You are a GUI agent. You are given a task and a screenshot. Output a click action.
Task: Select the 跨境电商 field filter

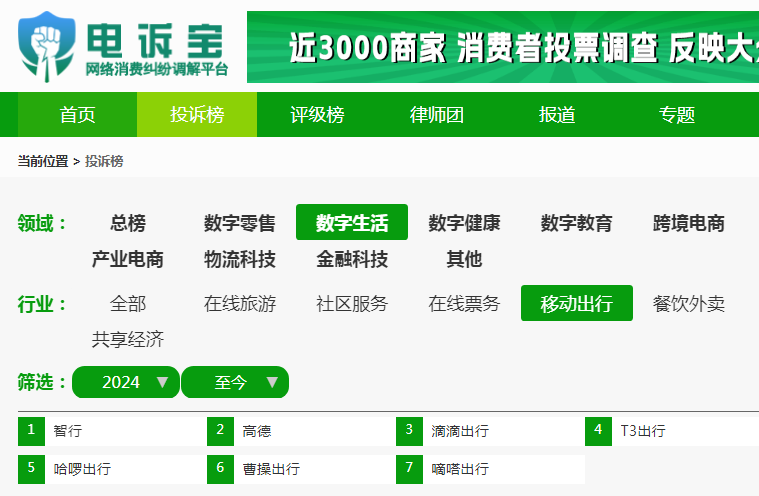(x=689, y=223)
